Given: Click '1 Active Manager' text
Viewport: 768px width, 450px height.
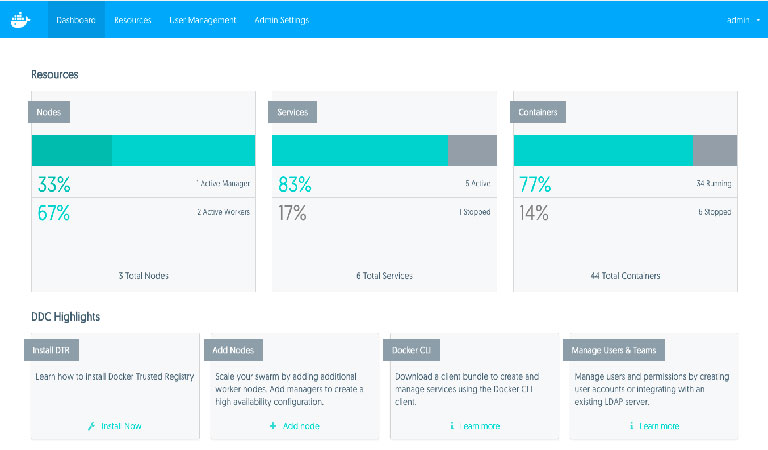Looking at the screenshot, I should click(x=223, y=184).
